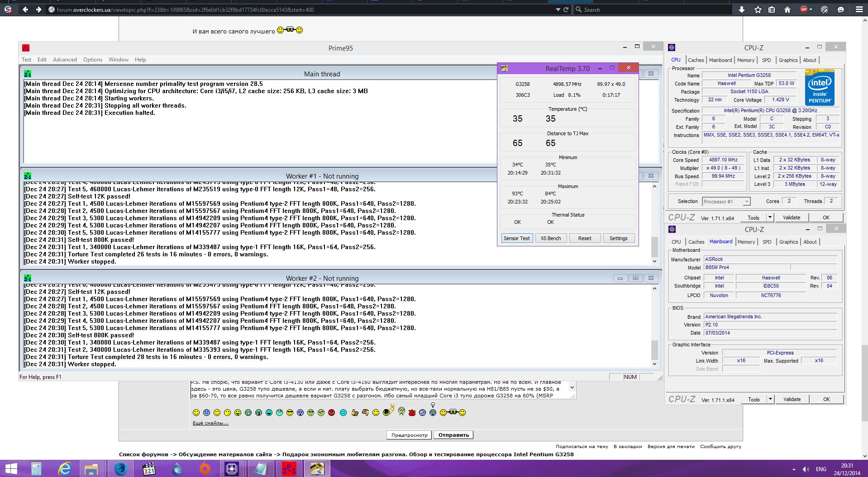Run XS Bench in RealTemp

pyautogui.click(x=551, y=238)
